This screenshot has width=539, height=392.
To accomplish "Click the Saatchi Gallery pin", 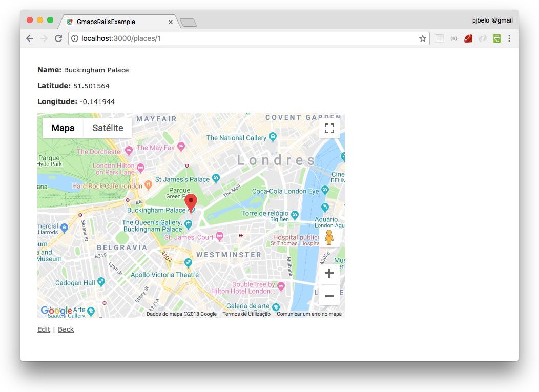I will (x=91, y=311).
